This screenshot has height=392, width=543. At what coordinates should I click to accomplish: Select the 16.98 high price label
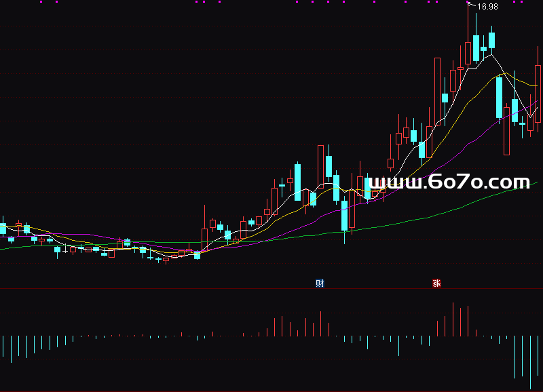coord(487,7)
